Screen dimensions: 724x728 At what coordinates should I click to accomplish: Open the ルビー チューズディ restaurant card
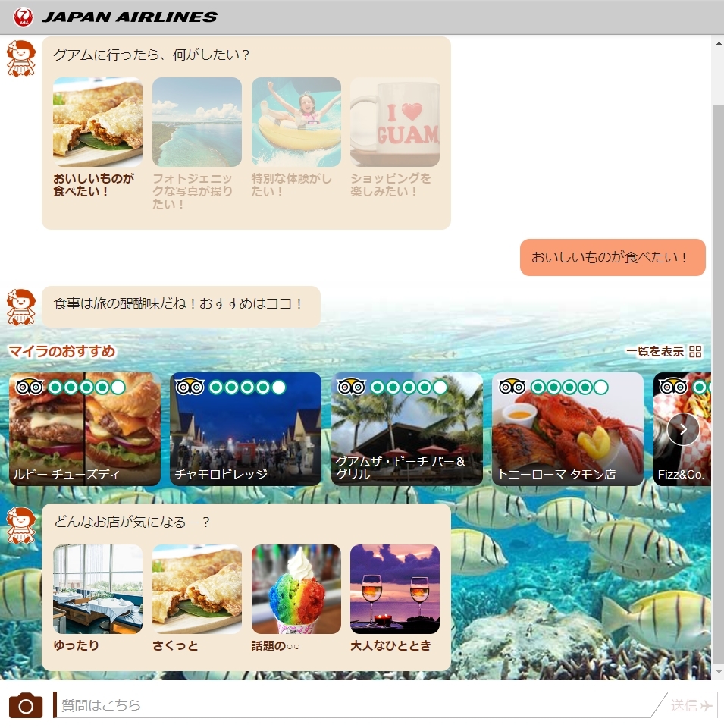point(85,429)
